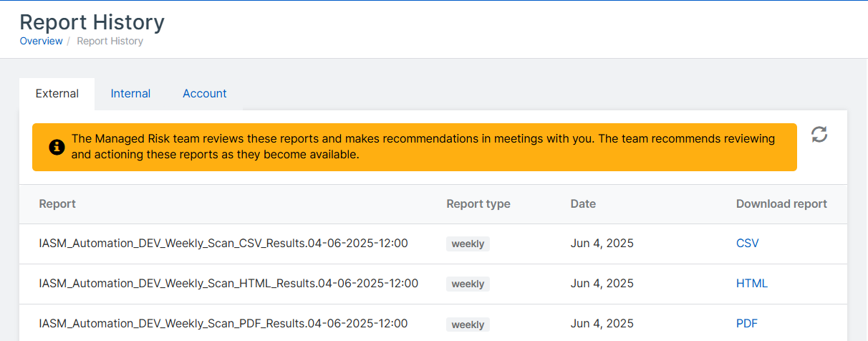Click the Report column header
This screenshot has width=868, height=341.
57,204
